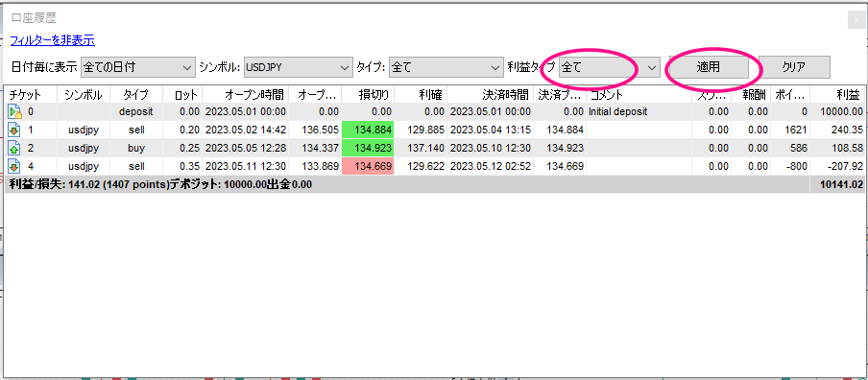Click the 利益/損失 summary row
Image resolution: width=868 pixels, height=380 pixels.
435,185
